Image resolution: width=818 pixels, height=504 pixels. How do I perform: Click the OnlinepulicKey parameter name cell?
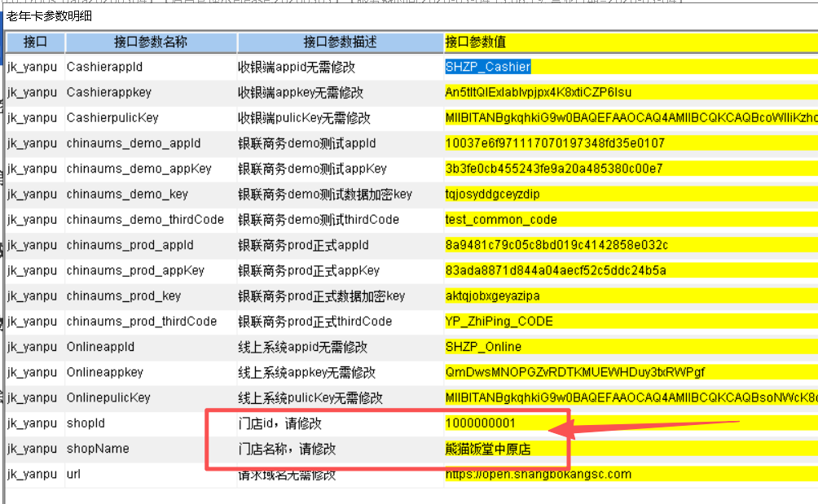(108, 397)
